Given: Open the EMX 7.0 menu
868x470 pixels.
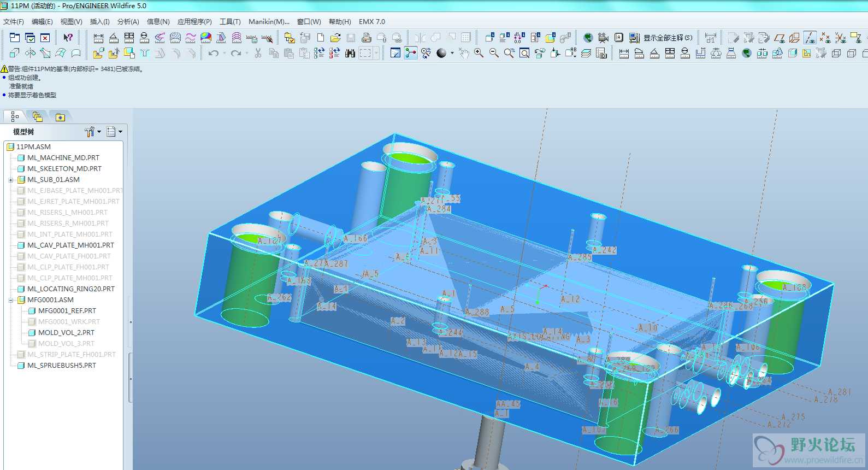Looking at the screenshot, I should (x=372, y=22).
